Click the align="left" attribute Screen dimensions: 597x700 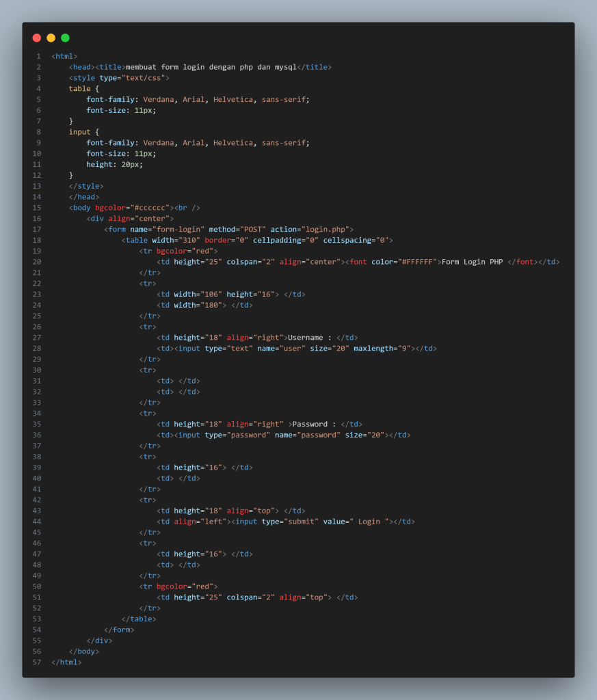pyautogui.click(x=200, y=522)
